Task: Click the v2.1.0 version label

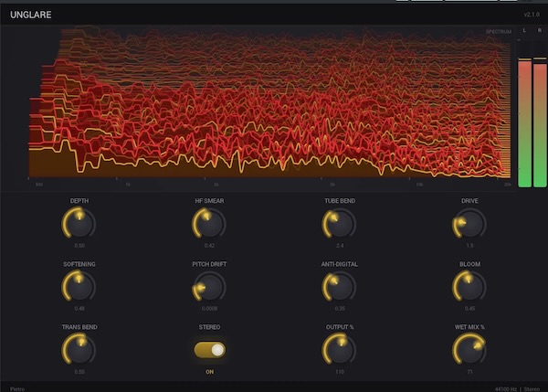Action: (x=532, y=15)
